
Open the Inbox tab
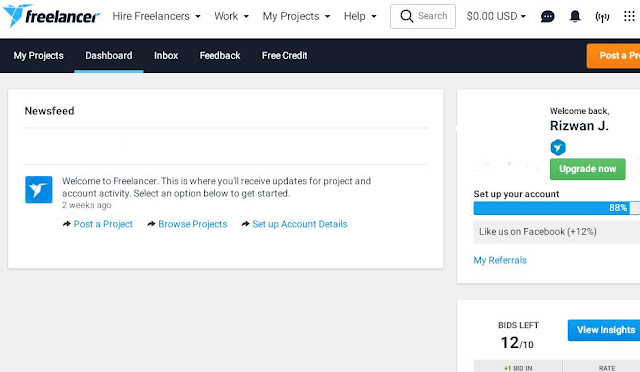coord(166,56)
